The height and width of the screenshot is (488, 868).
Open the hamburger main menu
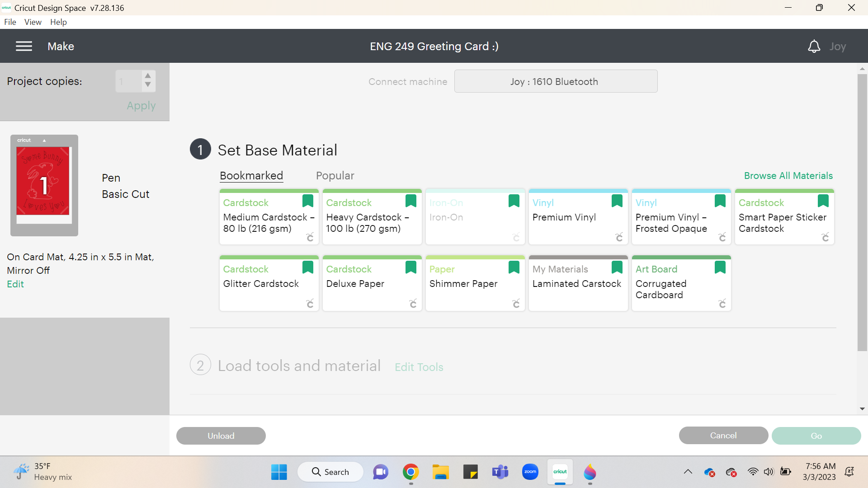[24, 46]
